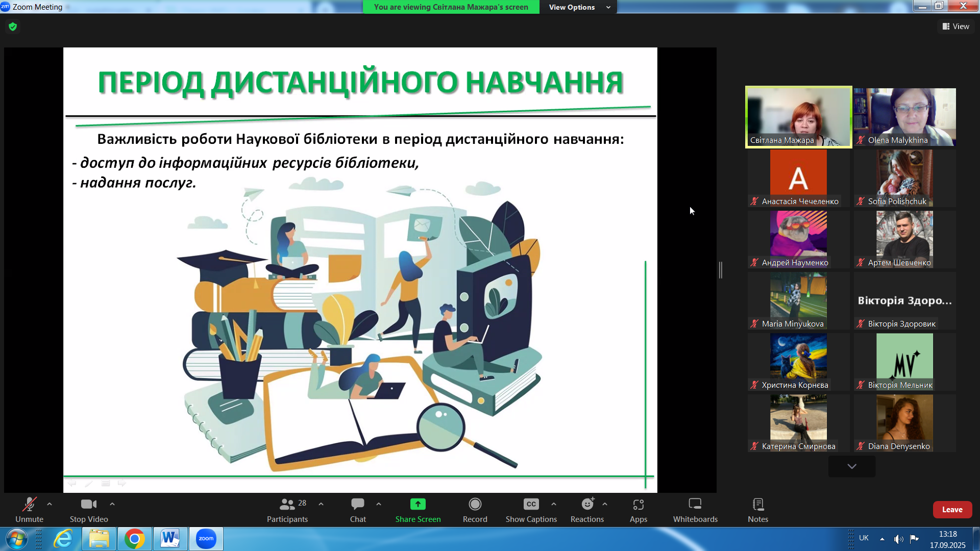The image size is (980, 551).
Task: Open the Apps icon
Action: pos(638,505)
